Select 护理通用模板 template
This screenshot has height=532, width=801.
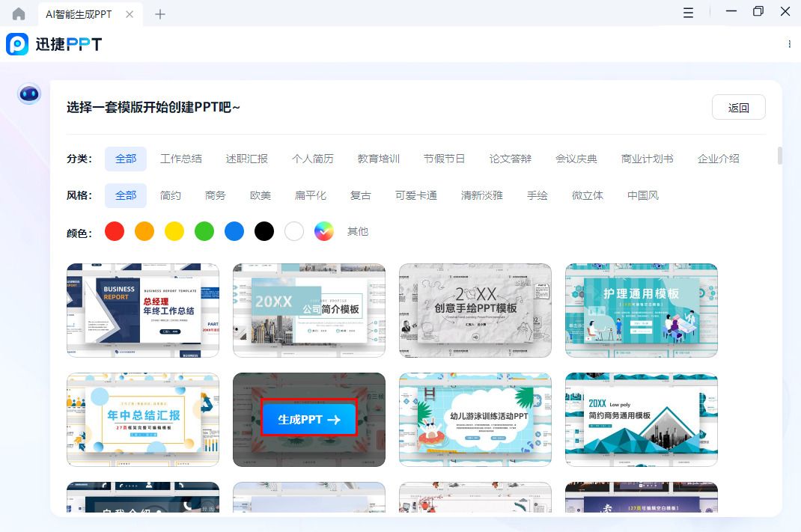pos(641,311)
